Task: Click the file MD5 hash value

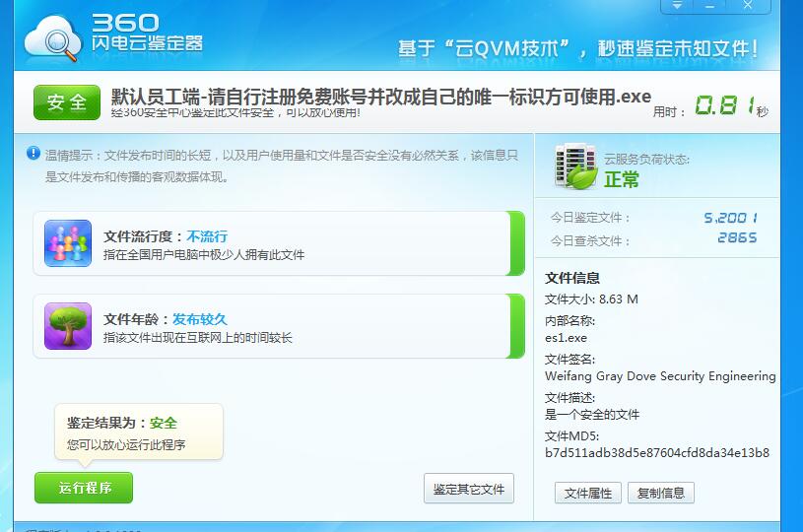Action: click(657, 452)
